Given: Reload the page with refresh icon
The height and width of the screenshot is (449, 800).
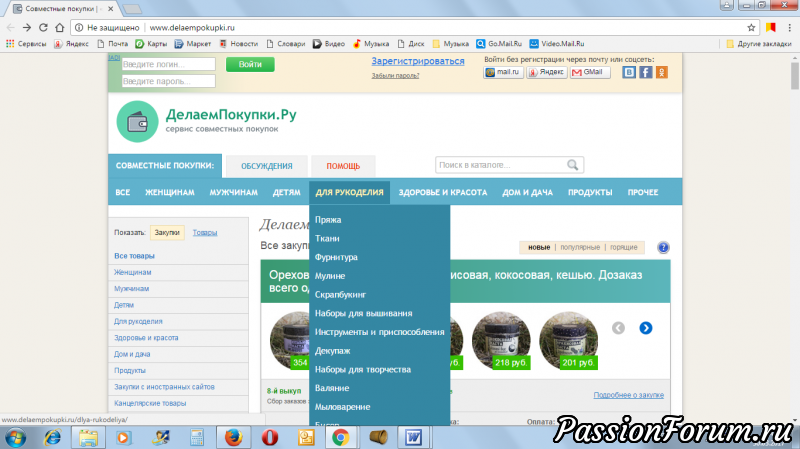Looking at the screenshot, I should 43,28.
